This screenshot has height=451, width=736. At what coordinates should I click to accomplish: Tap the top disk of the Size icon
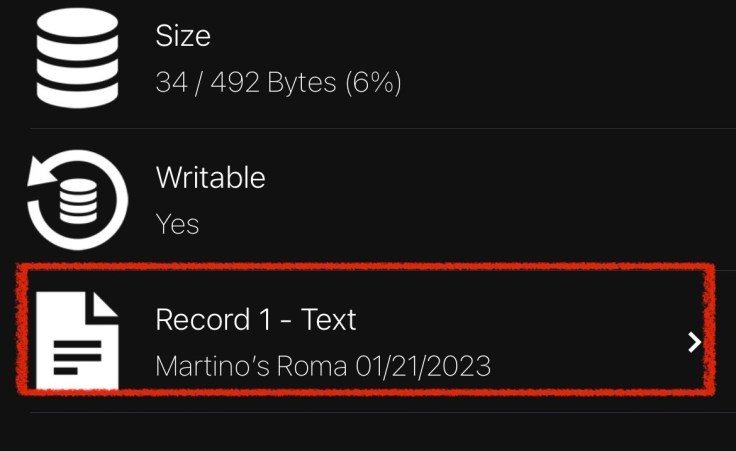coord(77,22)
